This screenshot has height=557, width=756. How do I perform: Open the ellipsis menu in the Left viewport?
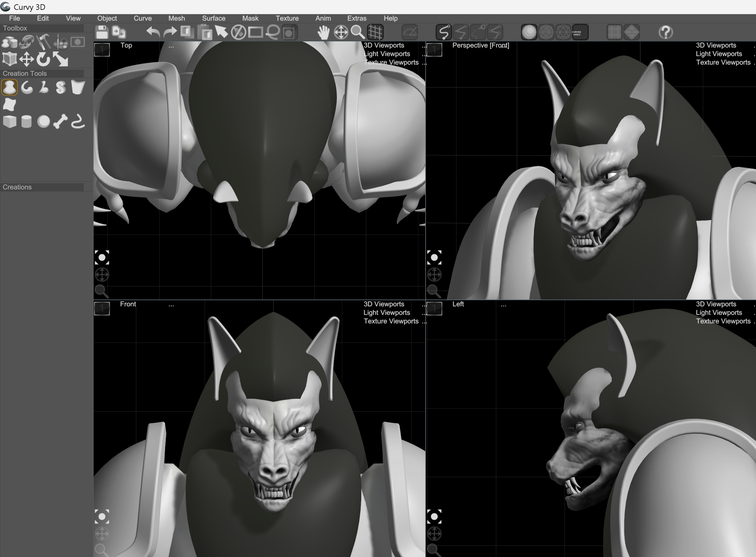point(503,305)
